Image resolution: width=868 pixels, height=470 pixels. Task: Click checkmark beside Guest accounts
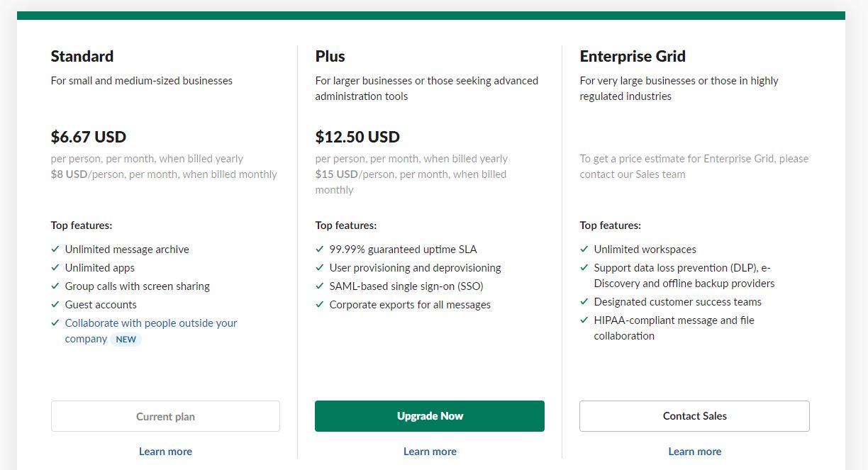[x=55, y=304]
